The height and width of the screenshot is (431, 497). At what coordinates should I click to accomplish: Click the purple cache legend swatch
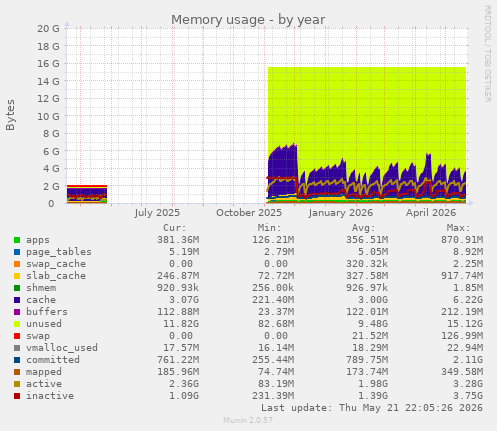point(17,300)
